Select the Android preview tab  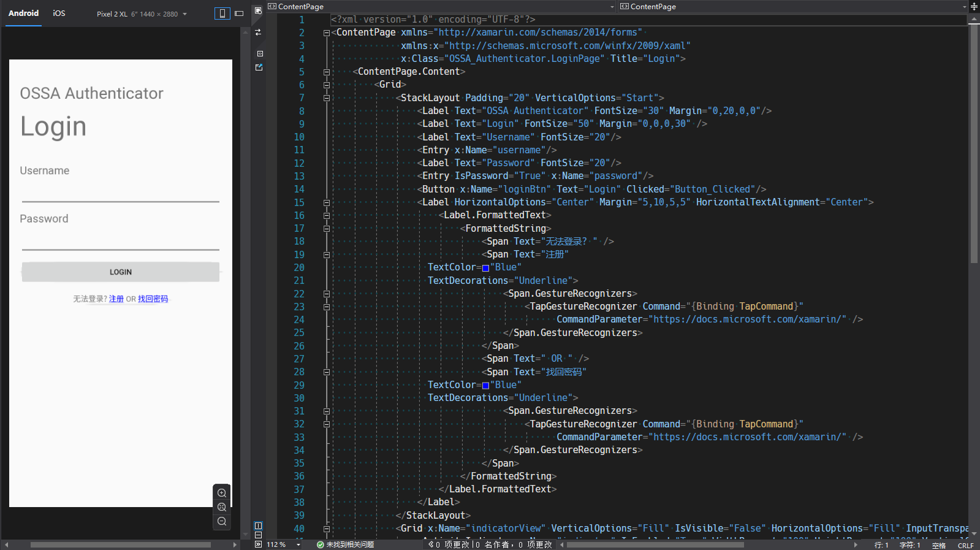pos(23,13)
